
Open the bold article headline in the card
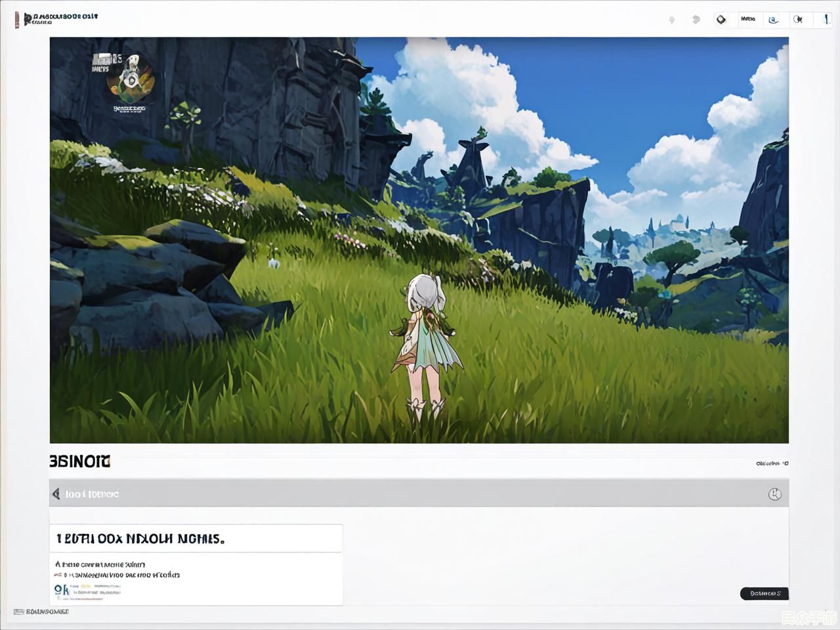click(140, 539)
